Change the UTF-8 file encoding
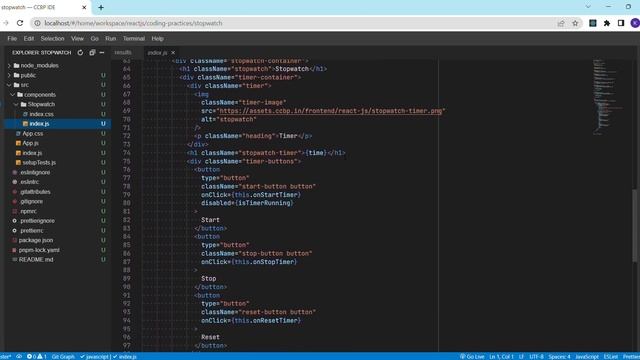 pos(536,356)
